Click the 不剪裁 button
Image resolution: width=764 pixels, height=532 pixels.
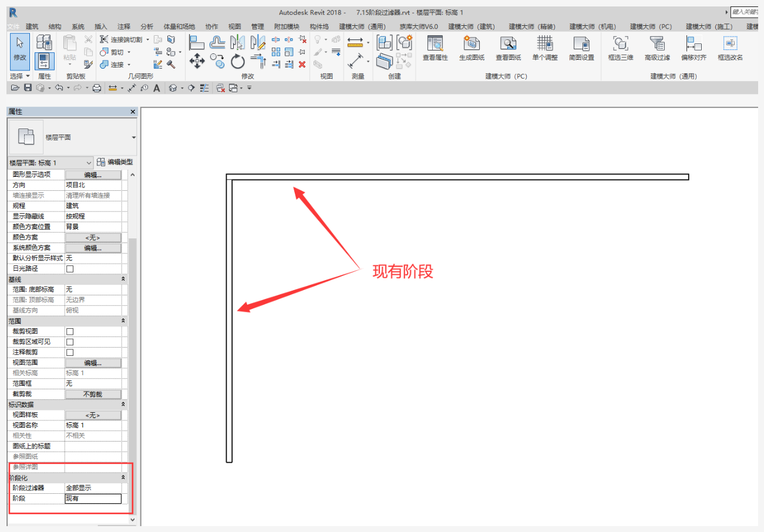[93, 394]
